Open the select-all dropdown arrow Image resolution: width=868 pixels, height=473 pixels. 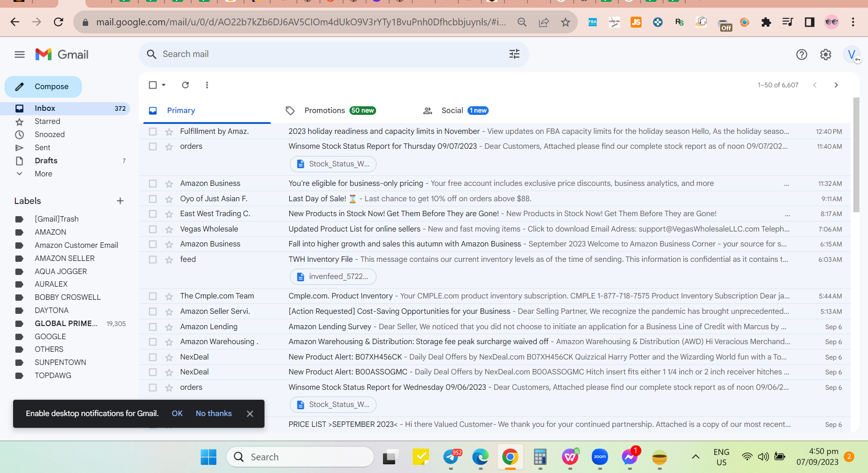pos(164,85)
